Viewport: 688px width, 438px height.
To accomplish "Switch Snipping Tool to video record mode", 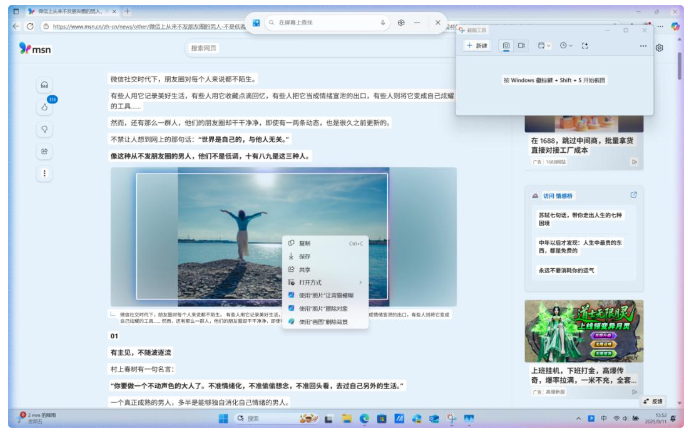I will [x=521, y=46].
